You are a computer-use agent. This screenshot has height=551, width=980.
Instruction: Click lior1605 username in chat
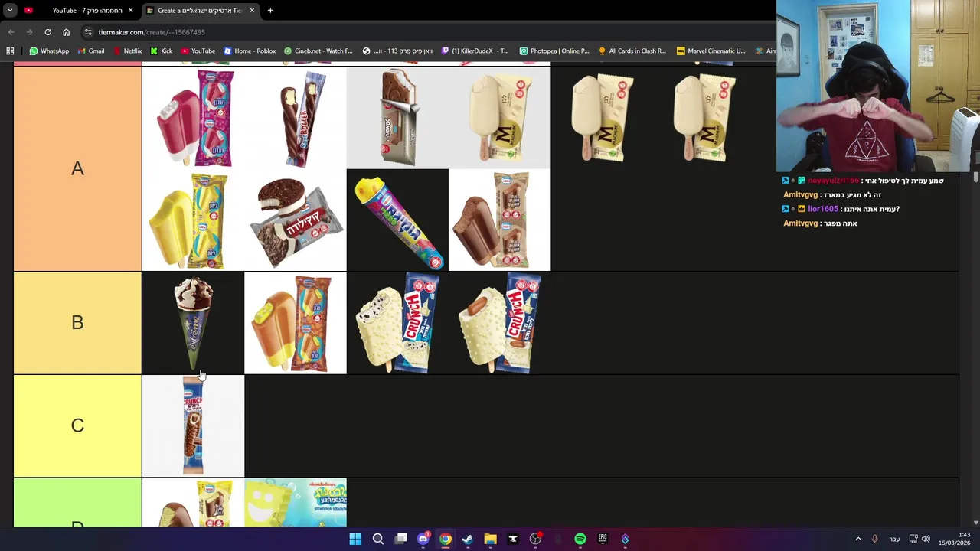823,209
